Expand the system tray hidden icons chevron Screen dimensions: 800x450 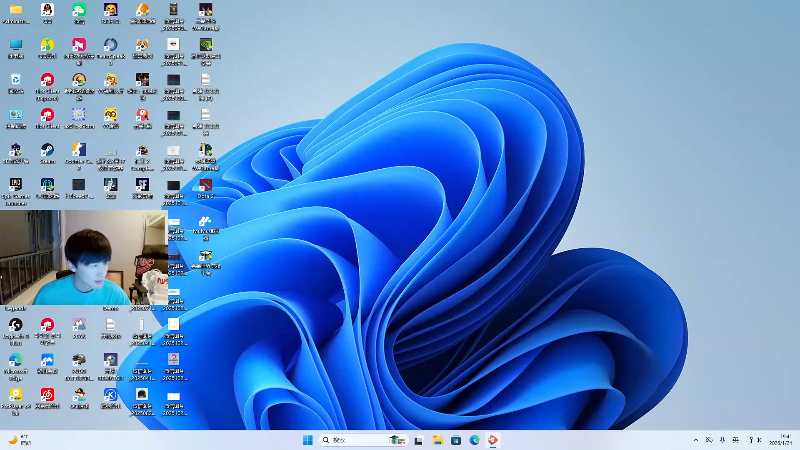tap(696, 440)
